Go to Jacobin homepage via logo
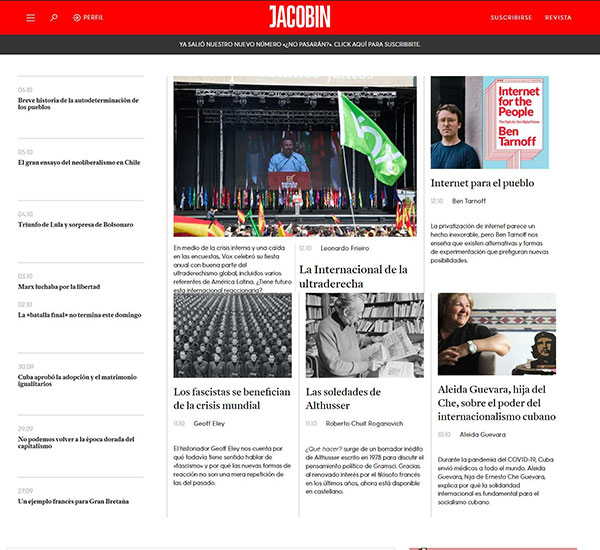Viewport: 600px width, 550px height. click(300, 17)
